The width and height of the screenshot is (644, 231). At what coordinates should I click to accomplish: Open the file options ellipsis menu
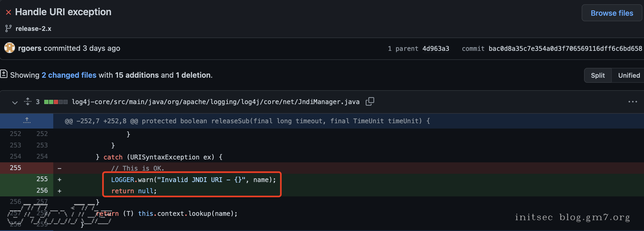[x=633, y=102]
